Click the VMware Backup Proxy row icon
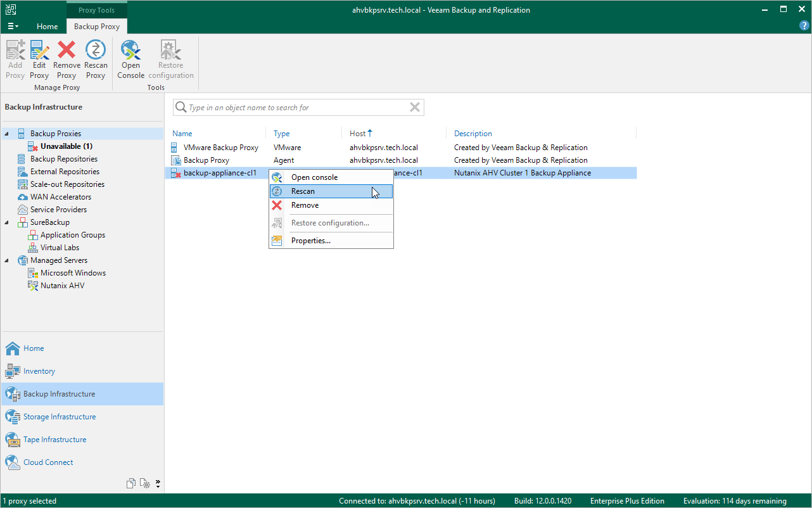Image resolution: width=812 pixels, height=508 pixels. (x=175, y=148)
